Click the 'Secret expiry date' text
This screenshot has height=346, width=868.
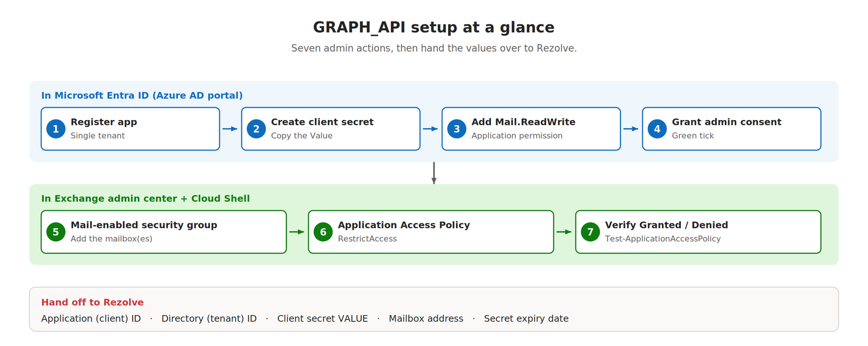pyautogui.click(x=526, y=319)
